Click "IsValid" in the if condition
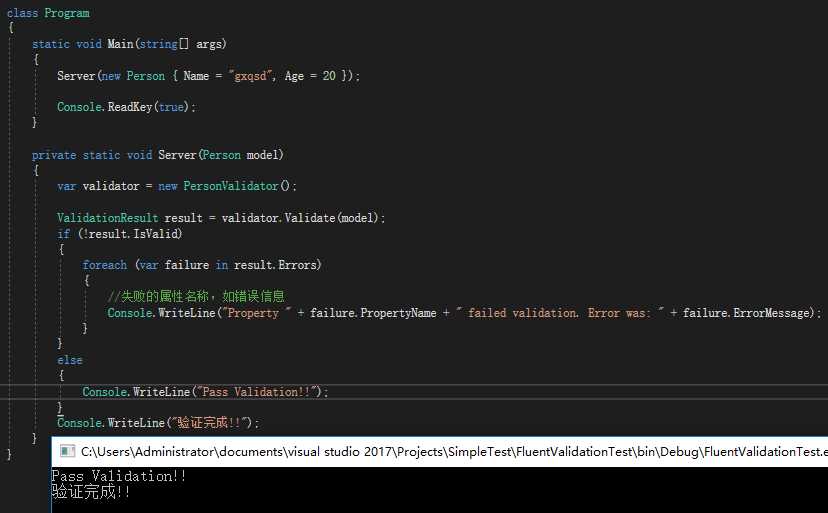Viewport: 828px width, 513px height. 155,234
